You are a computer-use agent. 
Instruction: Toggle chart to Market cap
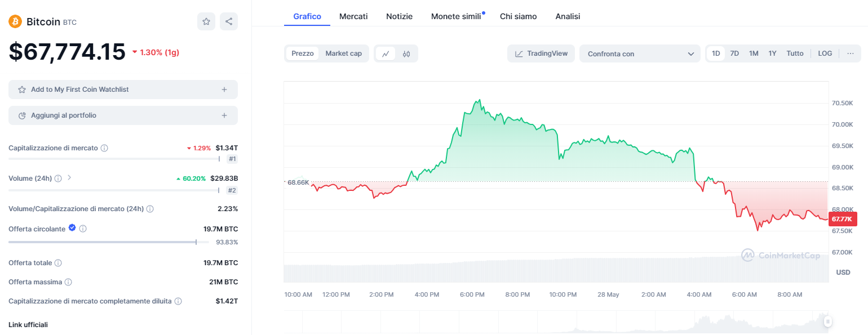pos(343,53)
